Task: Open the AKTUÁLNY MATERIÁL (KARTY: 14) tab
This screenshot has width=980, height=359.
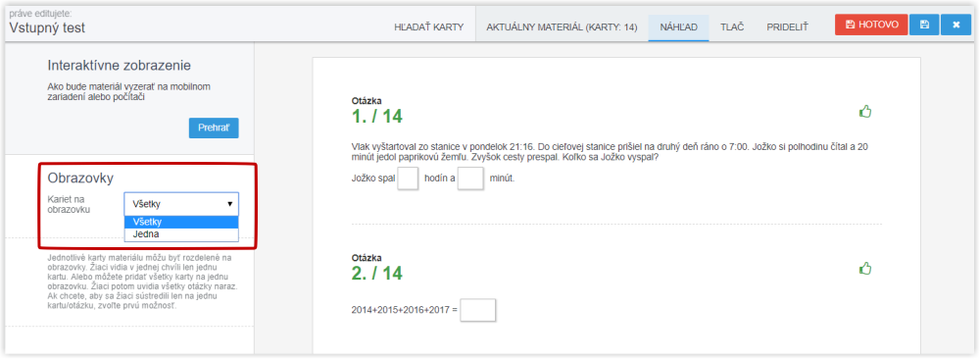Action: [x=562, y=27]
